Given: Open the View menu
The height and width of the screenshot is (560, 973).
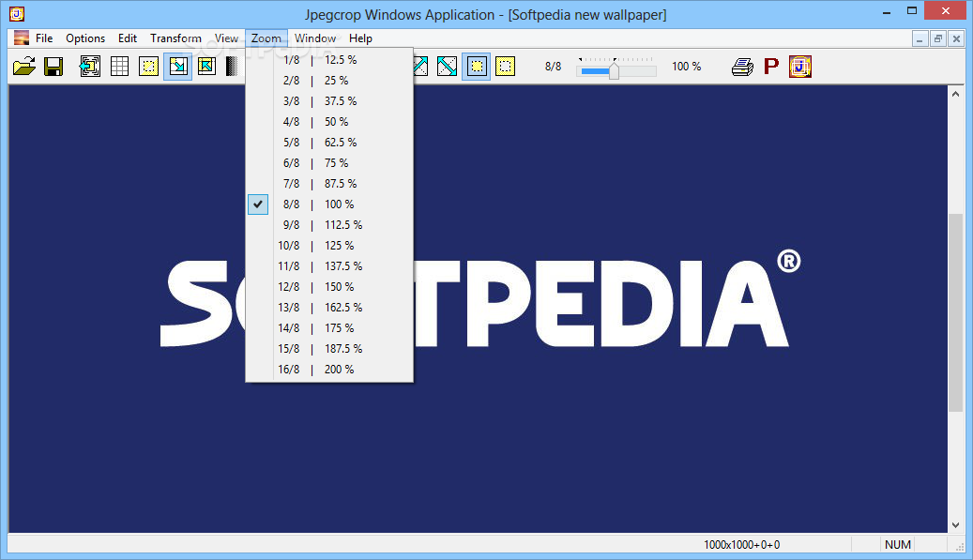Looking at the screenshot, I should 226,38.
